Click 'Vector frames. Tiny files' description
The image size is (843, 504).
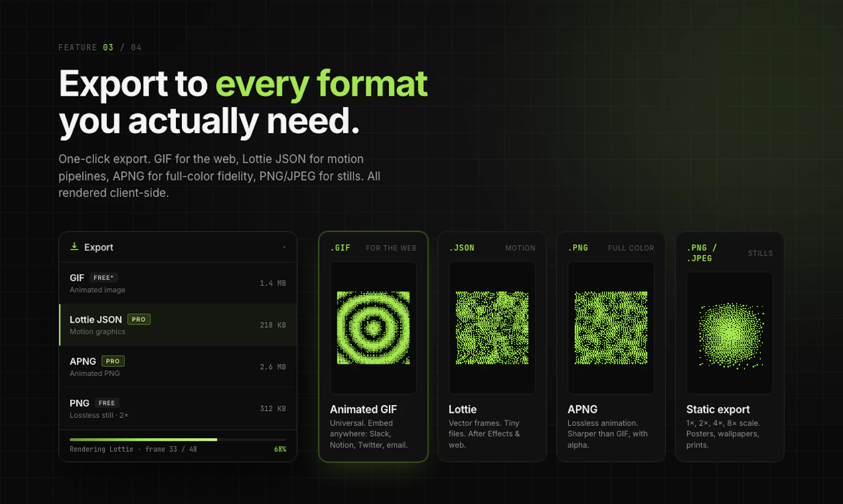pyautogui.click(x=484, y=434)
